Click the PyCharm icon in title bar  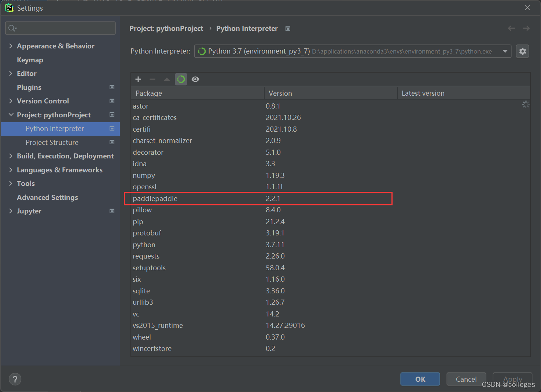coord(9,8)
